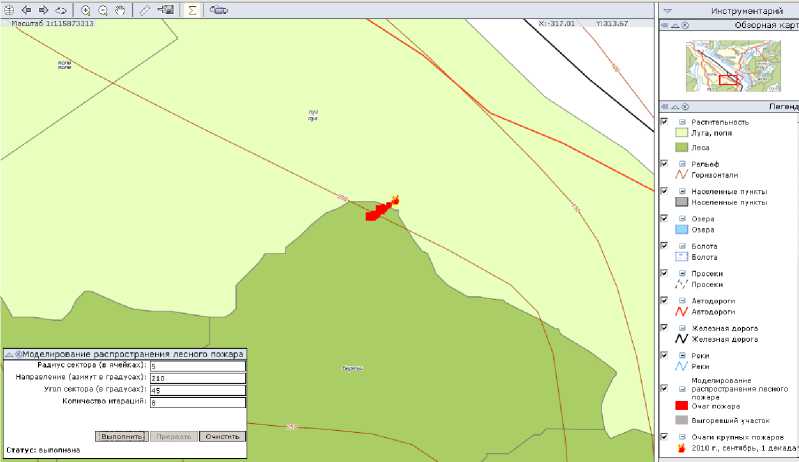Click the Угол сектора input field
This screenshot has height=462, width=799.
(198, 391)
